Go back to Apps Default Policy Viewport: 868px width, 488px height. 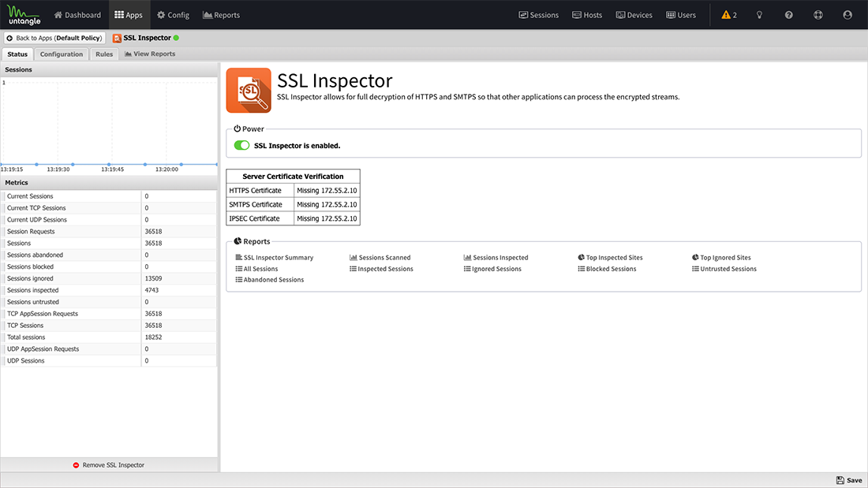[x=54, y=38]
